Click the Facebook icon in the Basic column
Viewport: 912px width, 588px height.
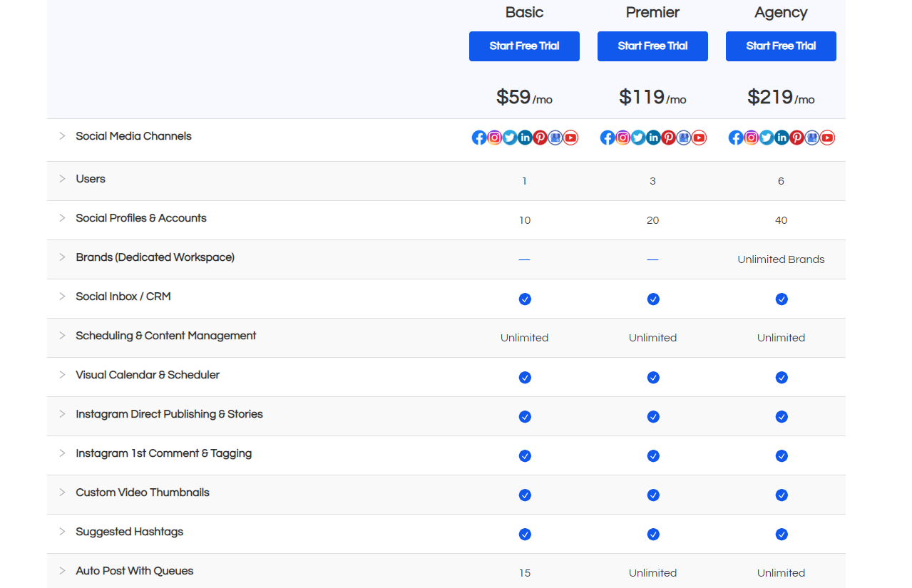point(479,138)
